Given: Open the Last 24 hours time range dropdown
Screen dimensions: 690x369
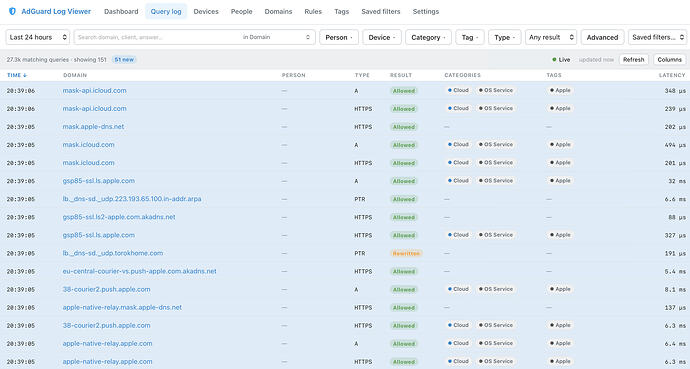Looking at the screenshot, I should tap(38, 37).
